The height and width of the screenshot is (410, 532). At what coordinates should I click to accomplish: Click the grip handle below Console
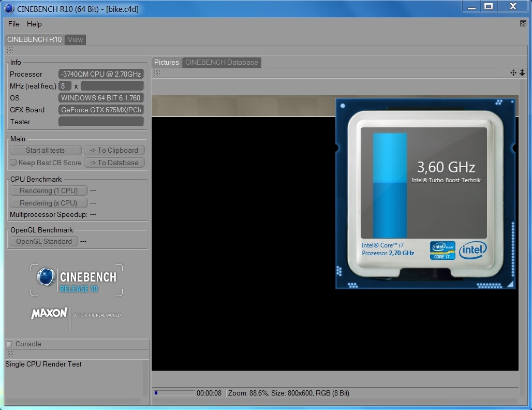click(10, 354)
